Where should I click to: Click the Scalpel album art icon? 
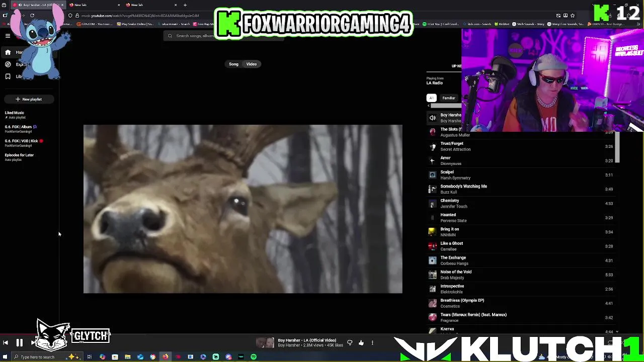pyautogui.click(x=432, y=175)
